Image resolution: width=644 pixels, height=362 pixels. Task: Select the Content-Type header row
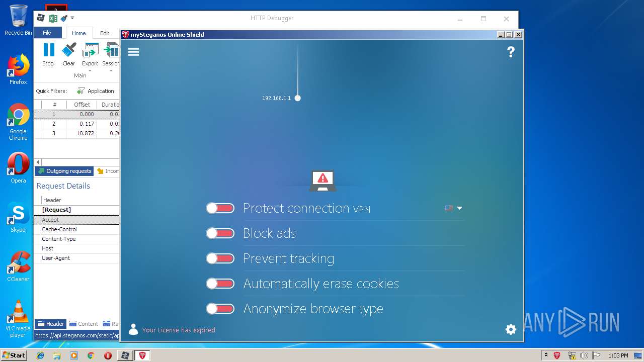click(x=76, y=239)
